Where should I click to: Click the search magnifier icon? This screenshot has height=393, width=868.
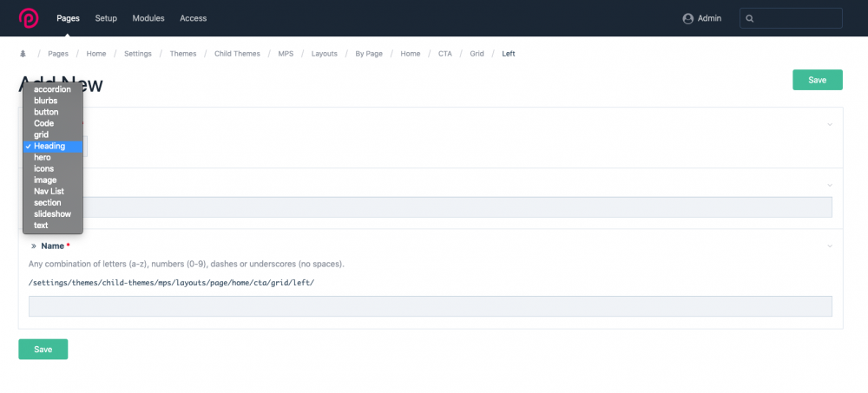coord(750,18)
